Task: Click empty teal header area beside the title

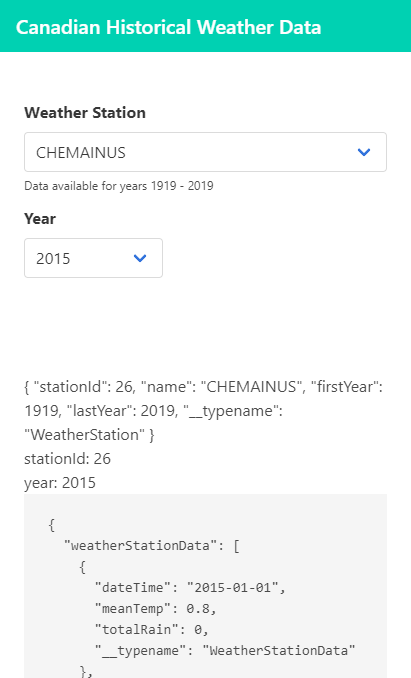Action: [365, 26]
